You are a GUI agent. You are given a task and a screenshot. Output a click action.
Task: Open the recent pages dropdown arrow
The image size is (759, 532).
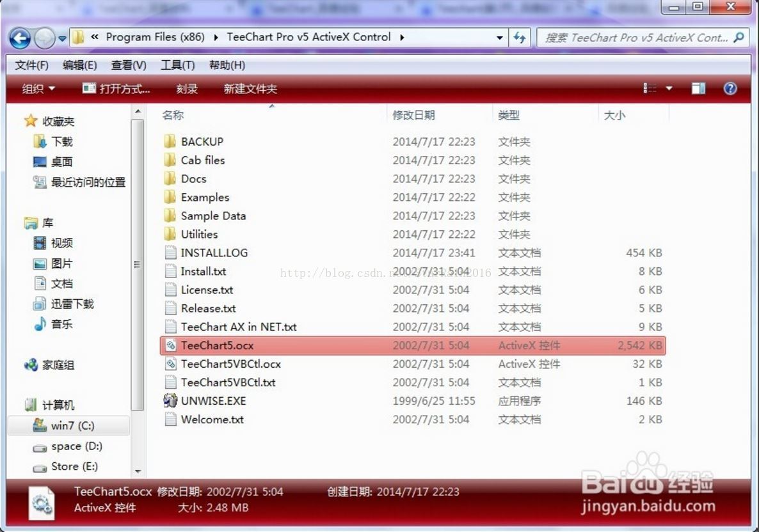[x=63, y=38]
